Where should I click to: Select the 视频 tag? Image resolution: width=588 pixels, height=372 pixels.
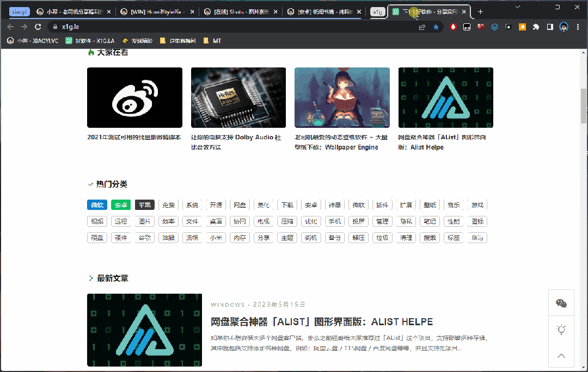click(97, 221)
